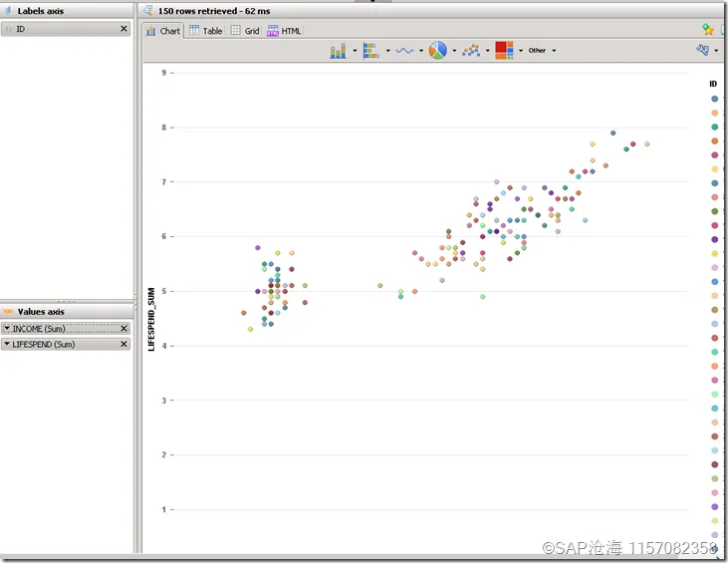Click the wrench chart settings icon
The height and width of the screenshot is (563, 728).
tap(702, 50)
